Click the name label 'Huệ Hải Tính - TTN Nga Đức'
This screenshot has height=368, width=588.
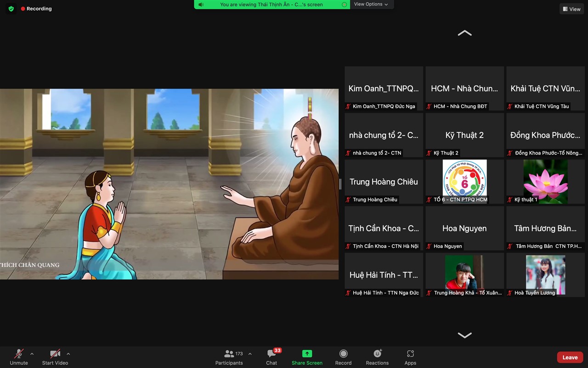click(385, 293)
